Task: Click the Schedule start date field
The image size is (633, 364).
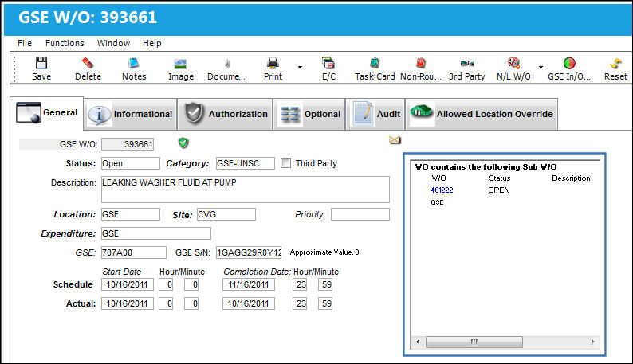Action: (128, 284)
